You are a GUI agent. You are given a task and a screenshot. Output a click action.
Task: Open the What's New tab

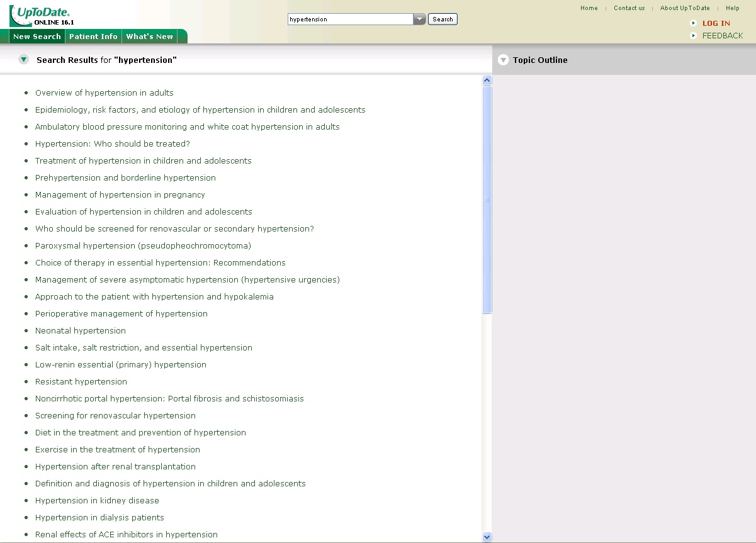(x=149, y=36)
